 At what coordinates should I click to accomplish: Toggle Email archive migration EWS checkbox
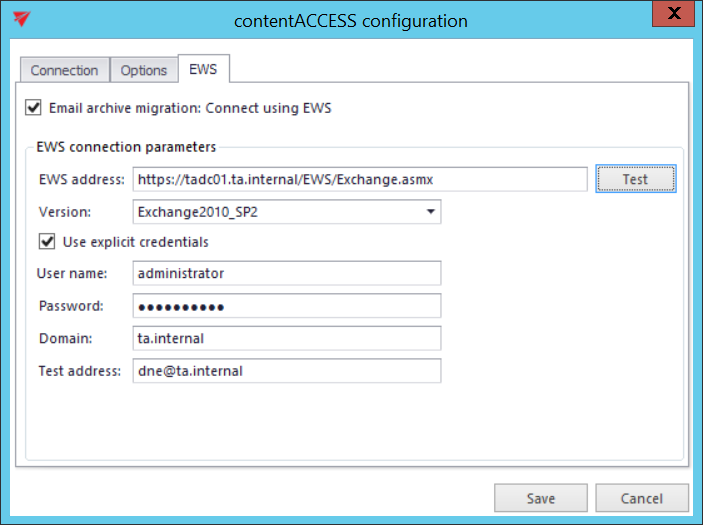coord(34,108)
